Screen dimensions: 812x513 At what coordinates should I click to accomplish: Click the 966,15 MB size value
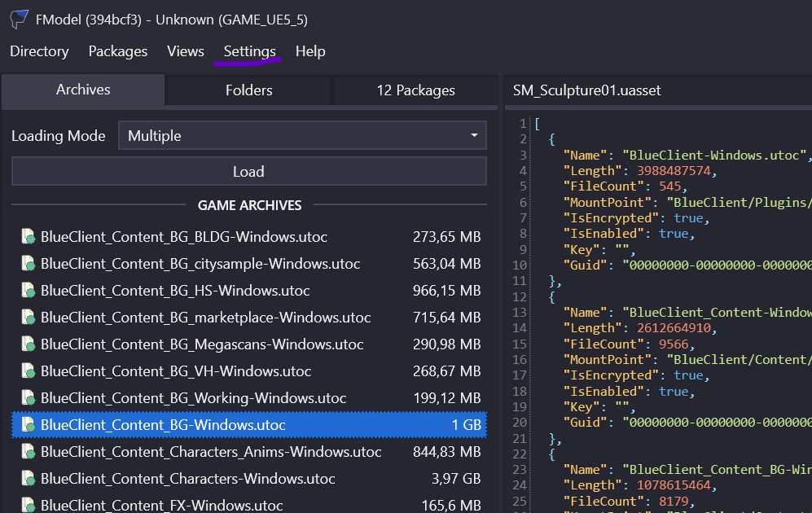click(x=447, y=291)
